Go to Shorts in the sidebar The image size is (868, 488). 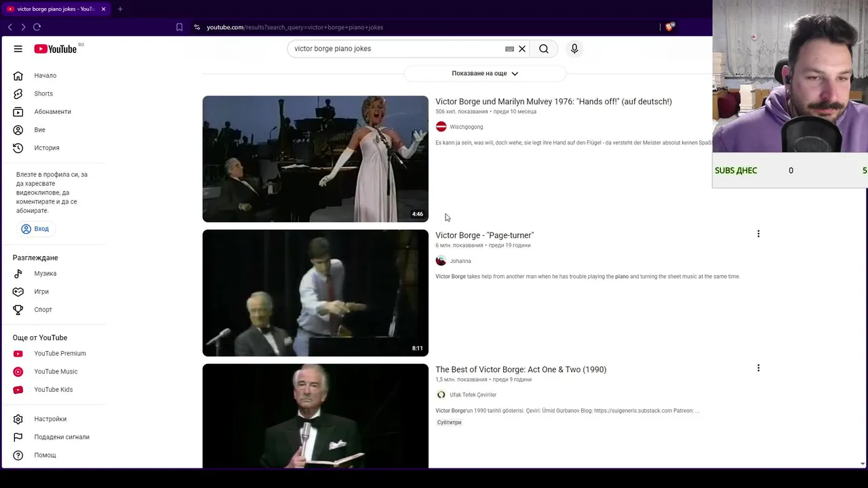pos(43,94)
